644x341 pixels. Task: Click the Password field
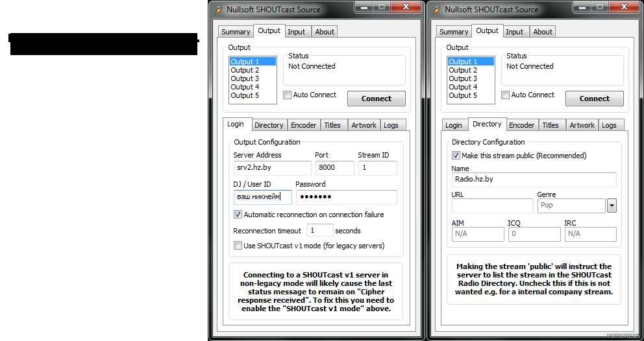[x=347, y=197]
